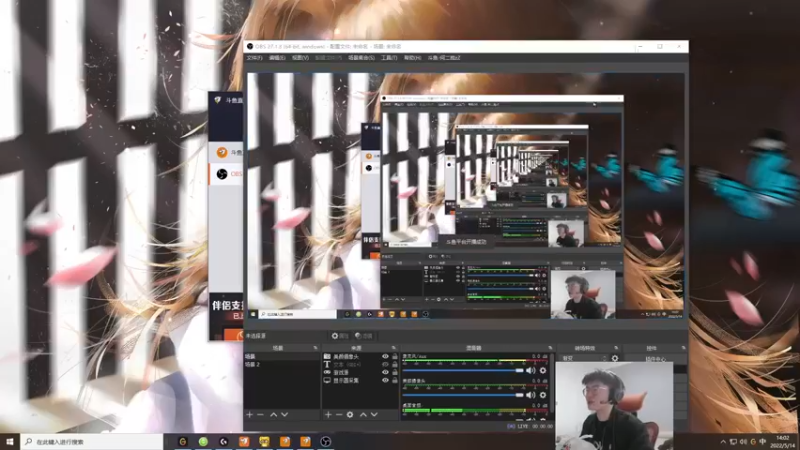This screenshot has height=450, width=800.
Task: Open the OBS icon on the Windows taskbar
Action: point(326,441)
